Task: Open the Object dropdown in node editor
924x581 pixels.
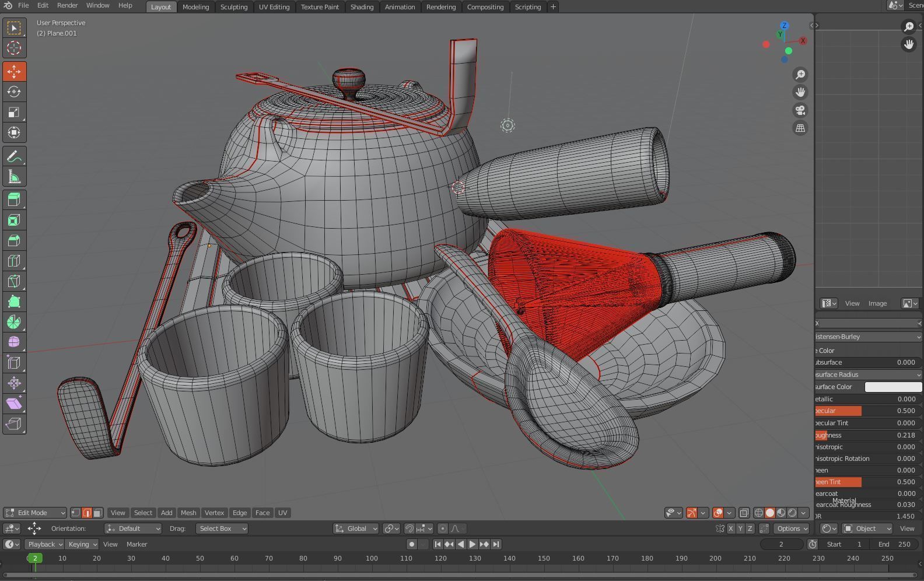Action: [867, 528]
